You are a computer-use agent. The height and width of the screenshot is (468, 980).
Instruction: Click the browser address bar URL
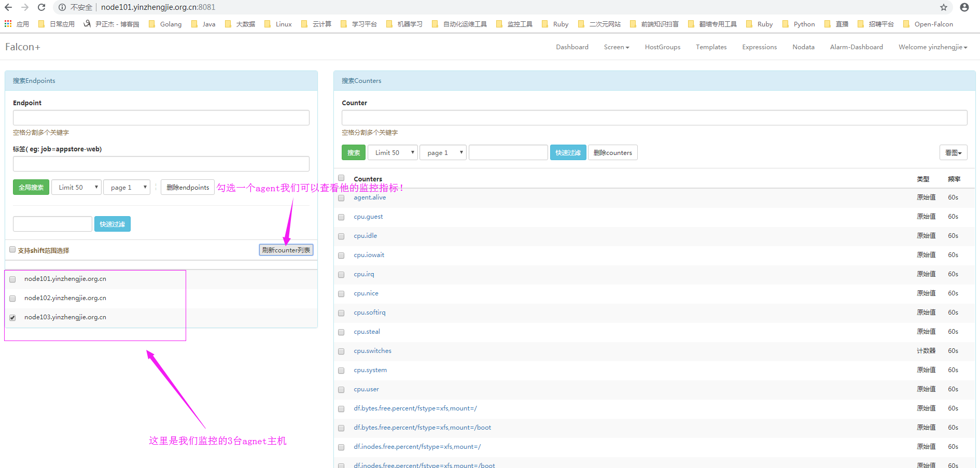(158, 7)
